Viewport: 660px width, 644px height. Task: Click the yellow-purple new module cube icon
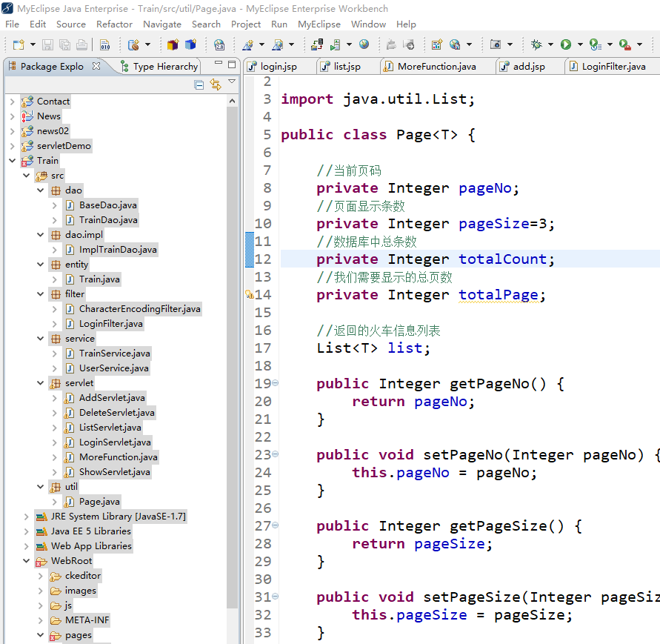[x=173, y=44]
